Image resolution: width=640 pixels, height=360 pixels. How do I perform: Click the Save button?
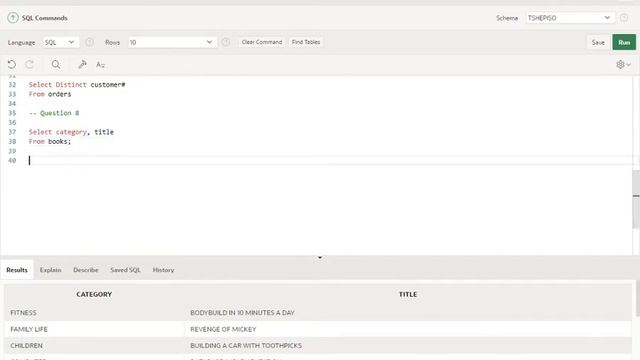[598, 42]
